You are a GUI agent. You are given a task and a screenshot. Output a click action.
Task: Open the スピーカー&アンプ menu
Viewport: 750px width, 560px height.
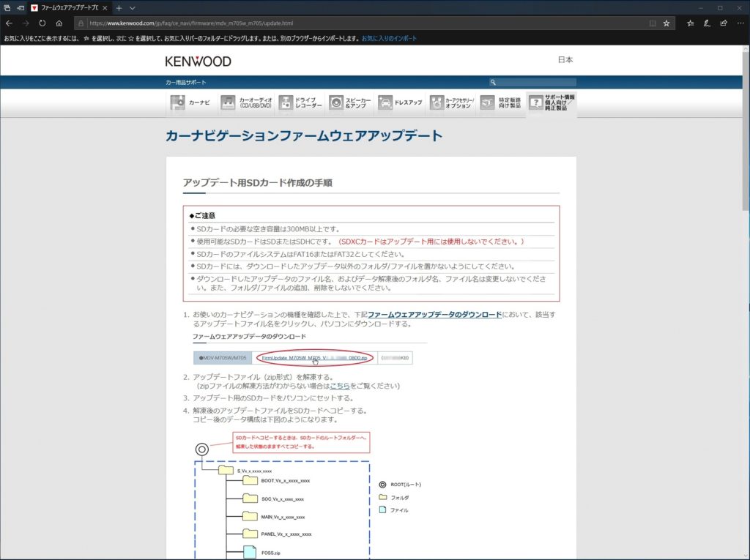[x=350, y=102]
